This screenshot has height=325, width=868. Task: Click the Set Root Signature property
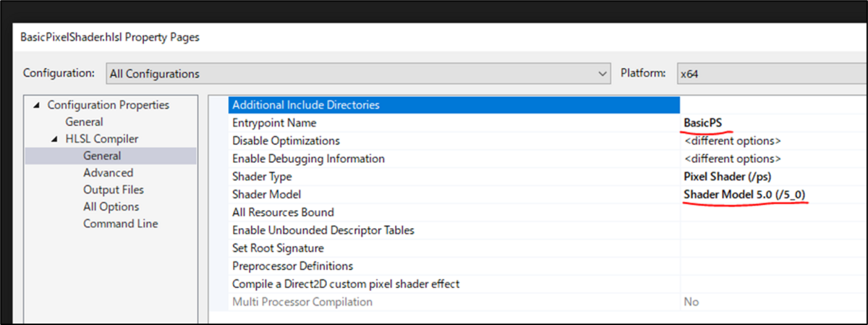[278, 248]
